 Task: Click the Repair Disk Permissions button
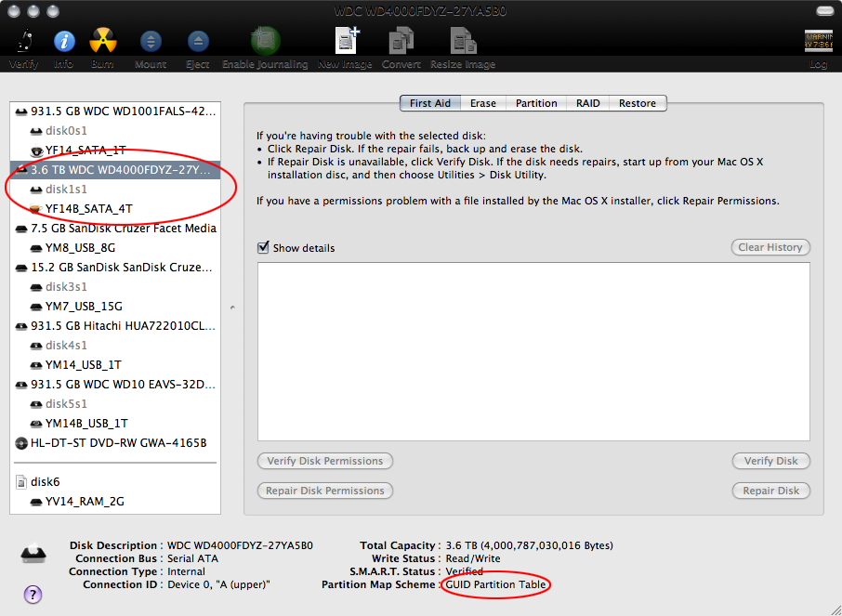pyautogui.click(x=325, y=491)
